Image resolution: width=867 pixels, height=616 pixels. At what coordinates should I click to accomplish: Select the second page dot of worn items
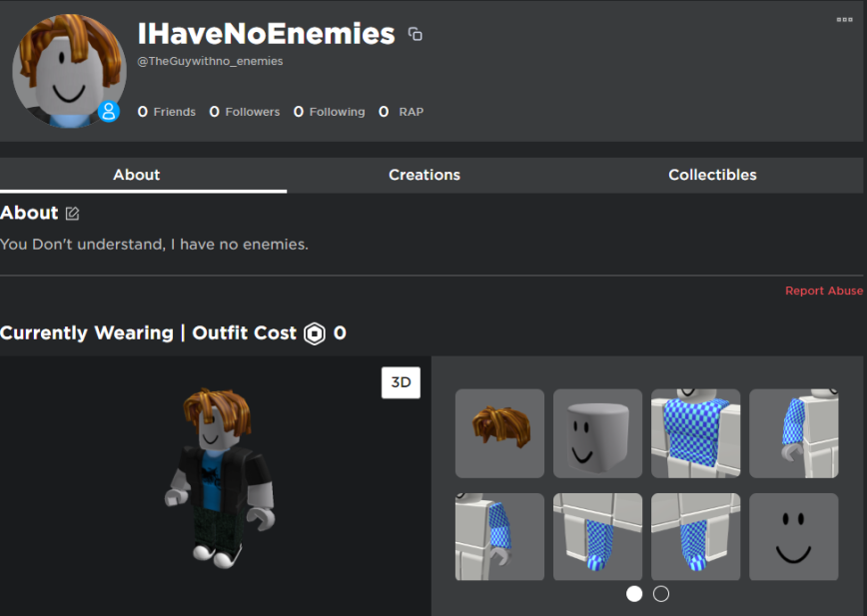pos(661,594)
